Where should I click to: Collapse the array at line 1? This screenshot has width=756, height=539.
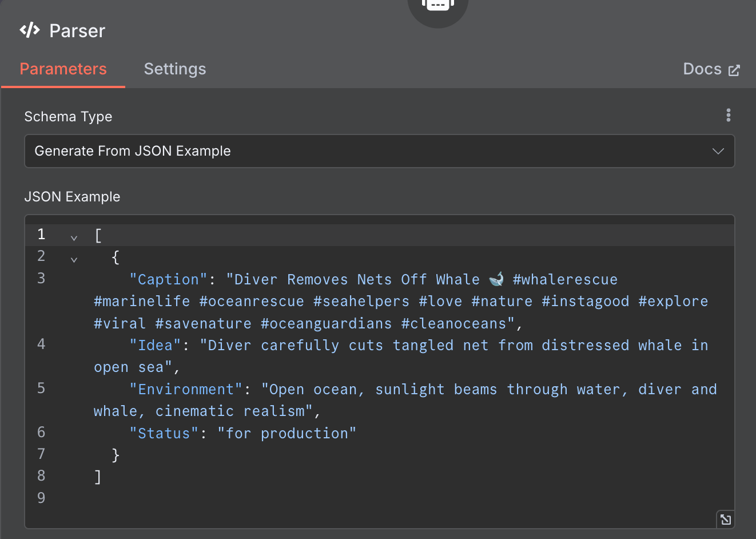coord(74,237)
